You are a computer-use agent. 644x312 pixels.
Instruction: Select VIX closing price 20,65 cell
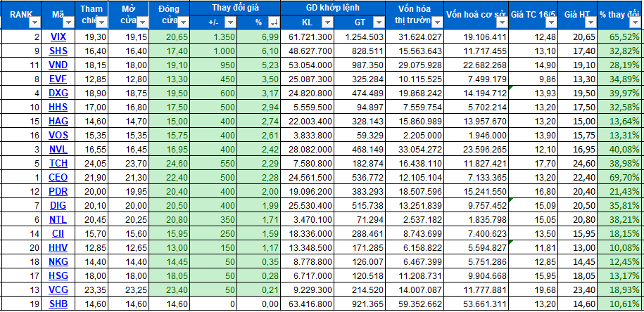pos(170,37)
